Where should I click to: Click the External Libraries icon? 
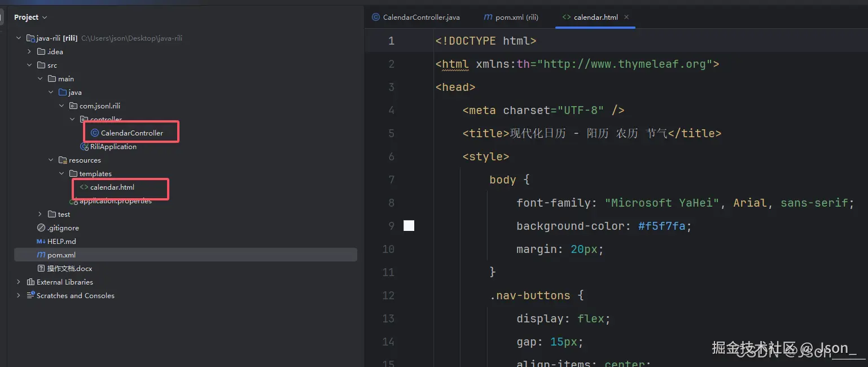(30, 282)
